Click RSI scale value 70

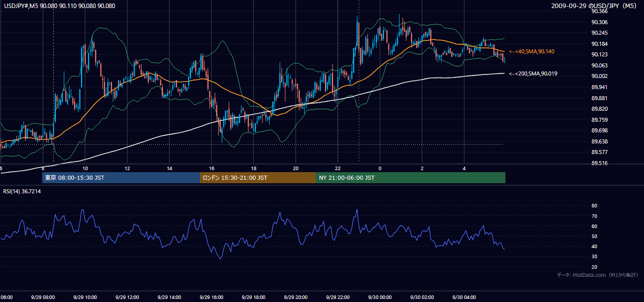click(x=594, y=216)
